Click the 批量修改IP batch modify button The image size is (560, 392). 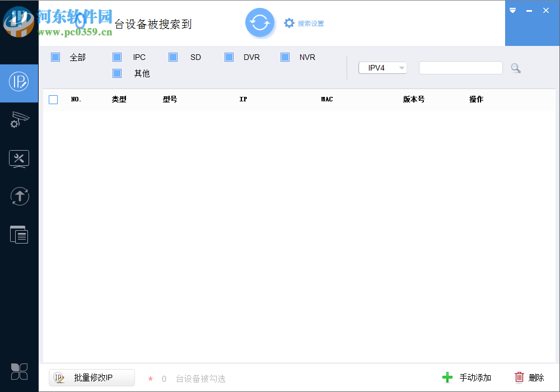(x=91, y=377)
